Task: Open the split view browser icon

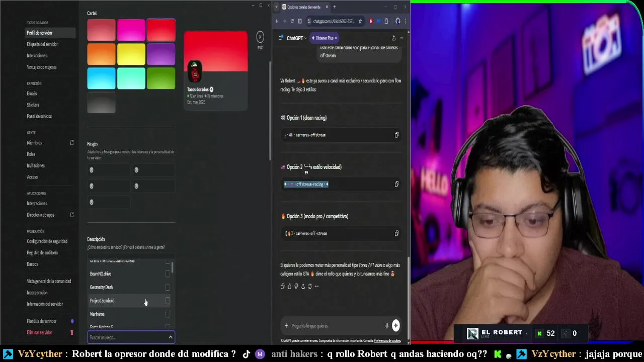Action: [300, 21]
